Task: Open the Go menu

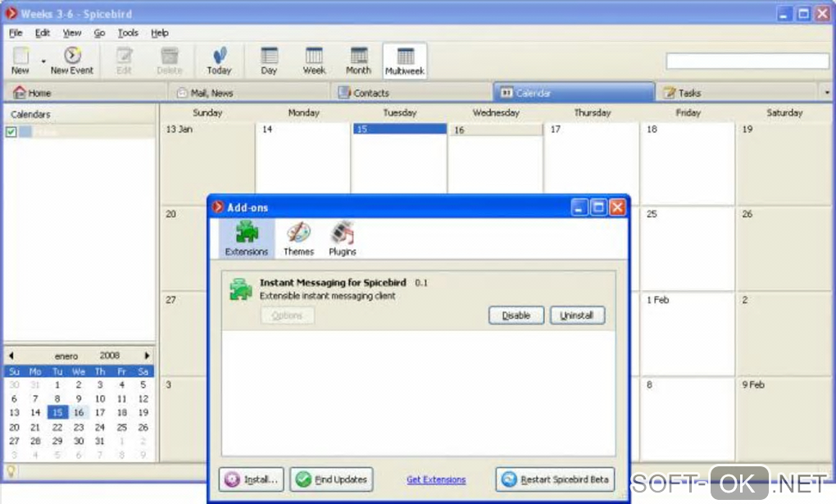Action: coord(99,33)
